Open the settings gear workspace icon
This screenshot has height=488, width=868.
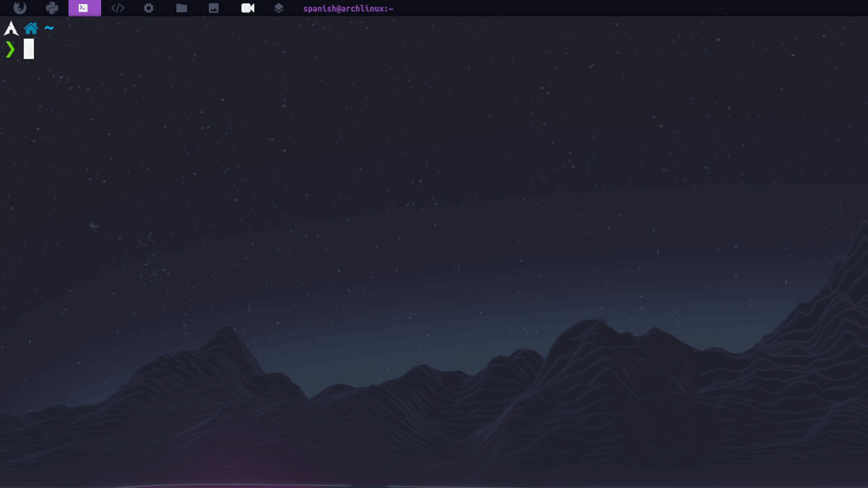click(149, 8)
